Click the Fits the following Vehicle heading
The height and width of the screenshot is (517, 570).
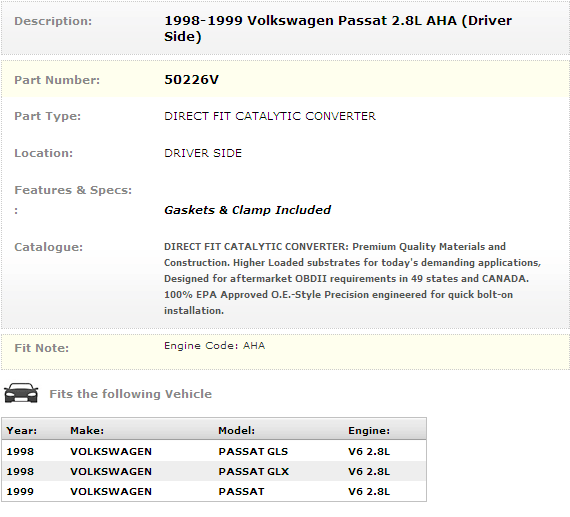tap(131, 394)
